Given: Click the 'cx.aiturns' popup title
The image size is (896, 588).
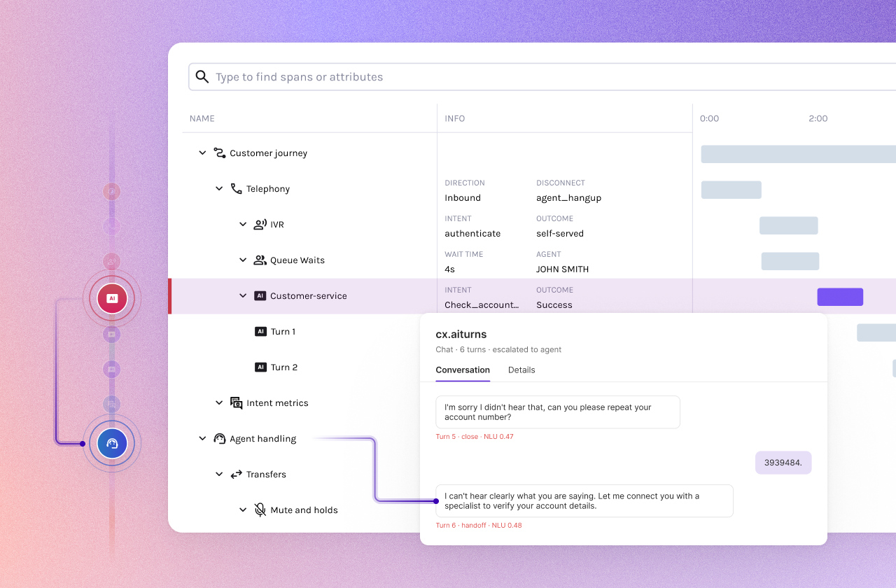Looking at the screenshot, I should point(461,334).
